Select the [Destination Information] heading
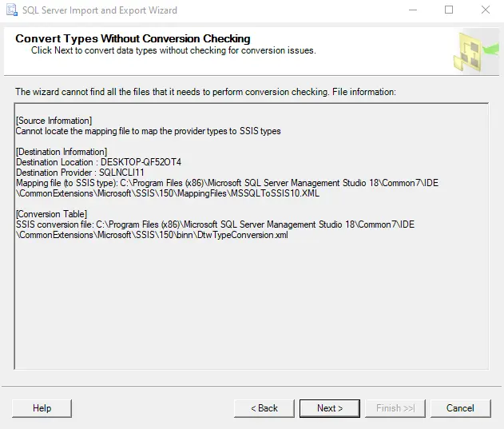This screenshot has width=504, height=429. (x=62, y=152)
